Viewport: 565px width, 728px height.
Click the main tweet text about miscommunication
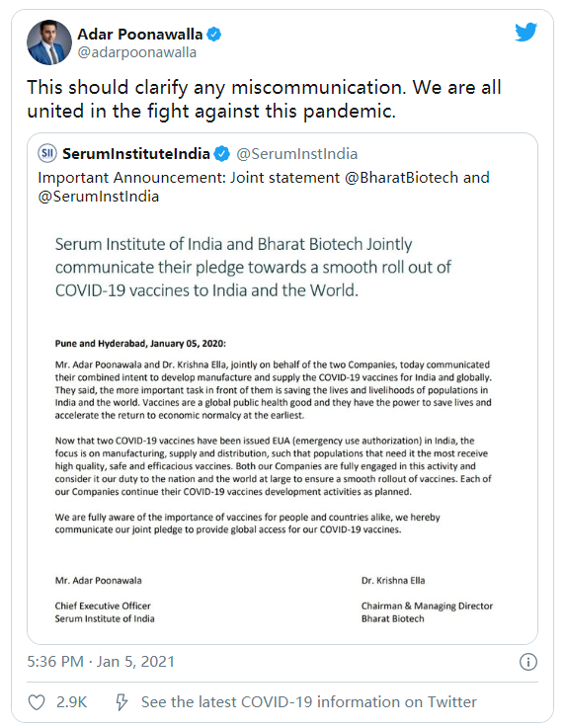[x=264, y=99]
